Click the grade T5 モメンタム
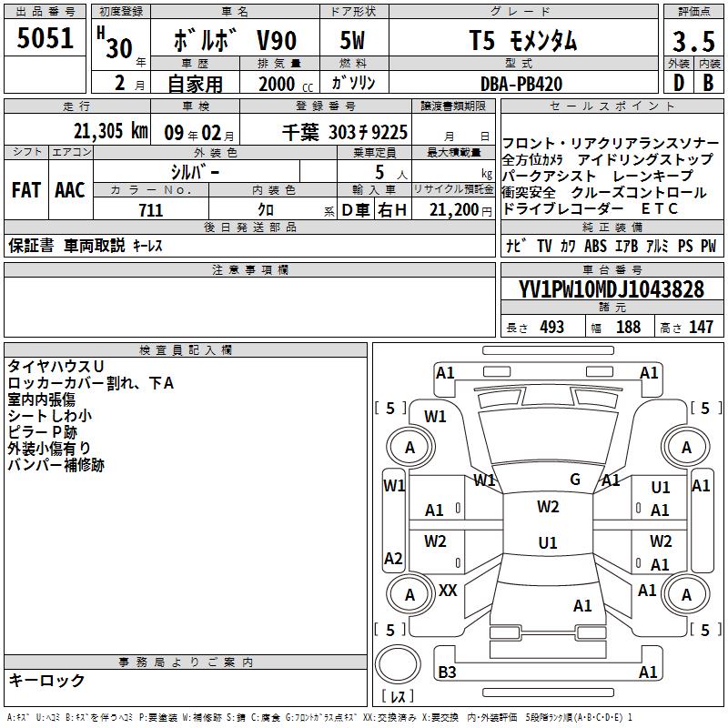This screenshot has width=728, height=728. coord(523,40)
